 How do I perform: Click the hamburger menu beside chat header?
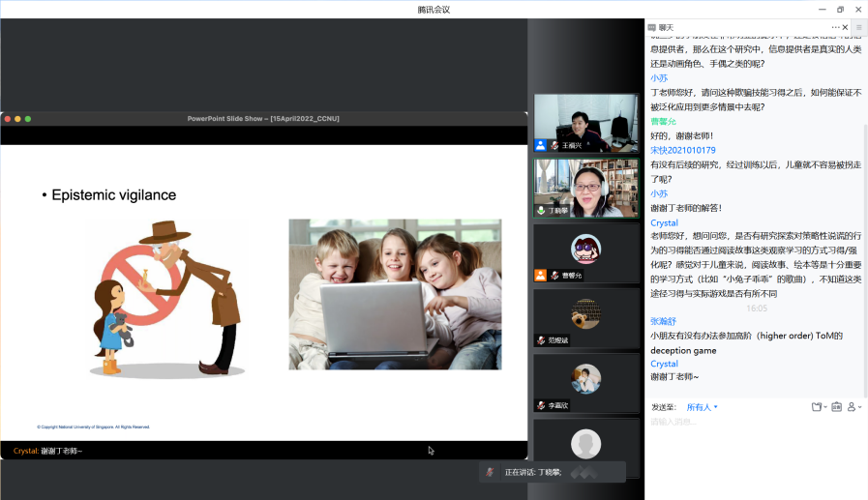[859, 27]
